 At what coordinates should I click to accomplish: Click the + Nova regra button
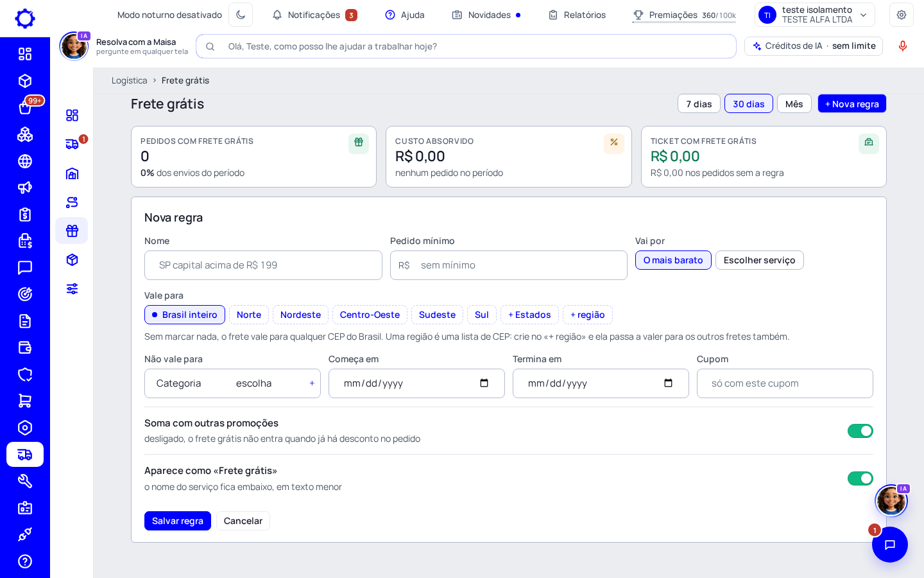click(852, 104)
